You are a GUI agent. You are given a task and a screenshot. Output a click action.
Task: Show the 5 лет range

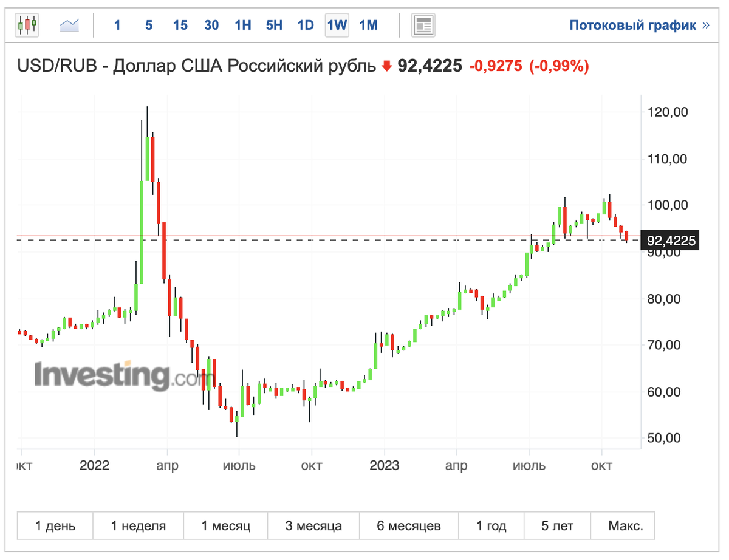point(557,525)
